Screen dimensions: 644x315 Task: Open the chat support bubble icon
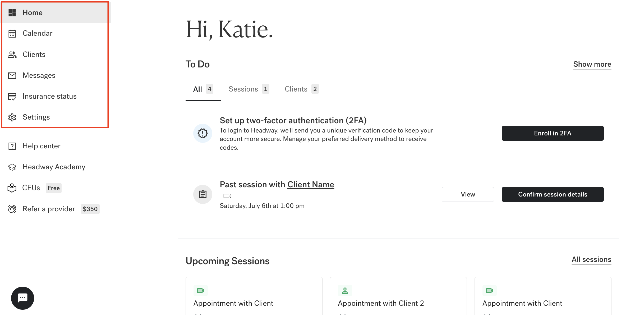tap(22, 298)
